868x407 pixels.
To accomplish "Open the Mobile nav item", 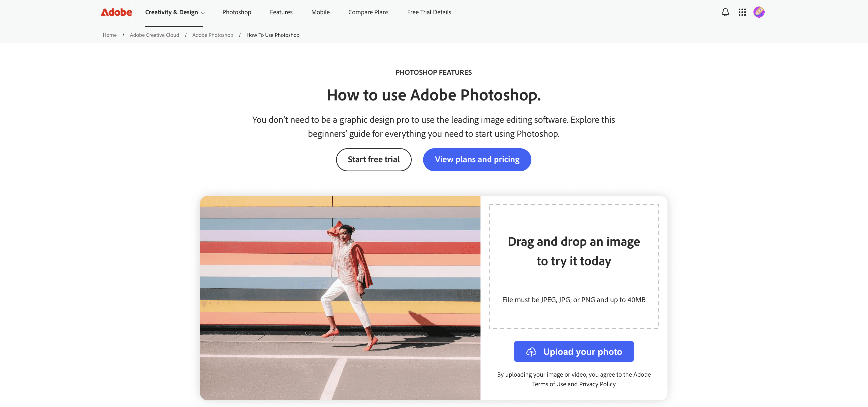I will [320, 12].
